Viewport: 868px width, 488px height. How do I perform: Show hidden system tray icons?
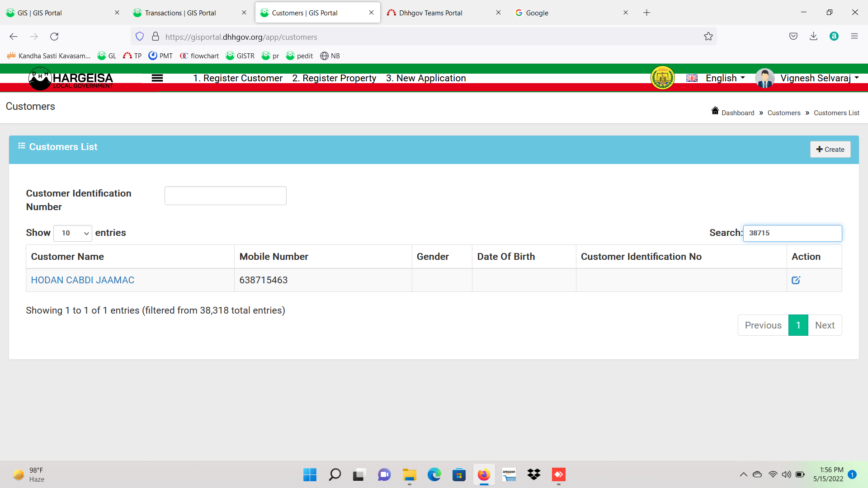pyautogui.click(x=743, y=475)
